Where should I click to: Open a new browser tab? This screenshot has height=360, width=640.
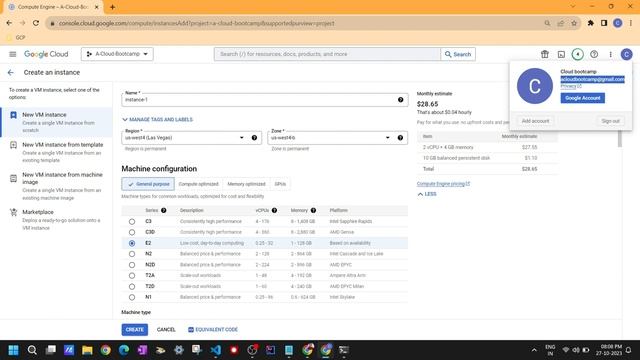tap(112, 7)
